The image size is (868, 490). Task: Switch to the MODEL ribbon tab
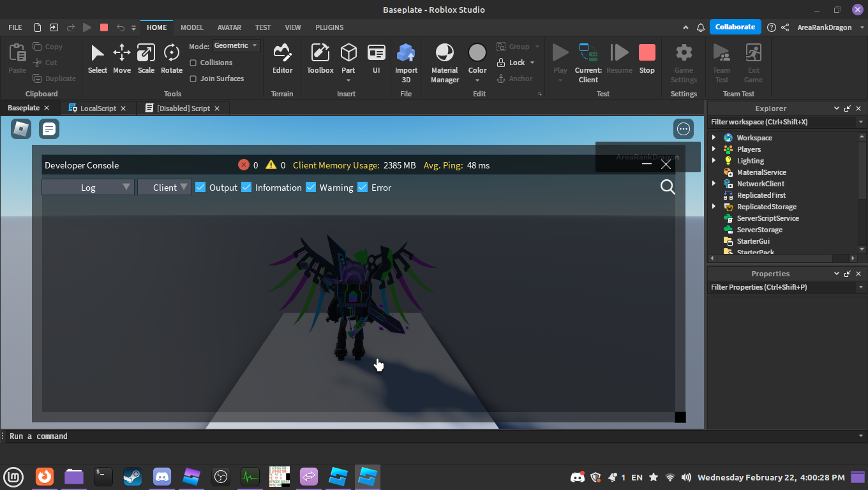[191, 27]
